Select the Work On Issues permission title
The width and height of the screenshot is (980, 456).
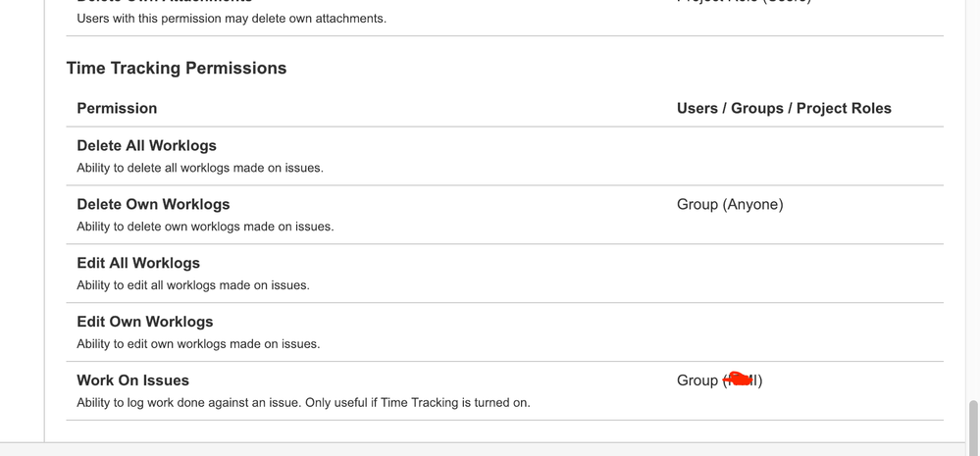132,380
